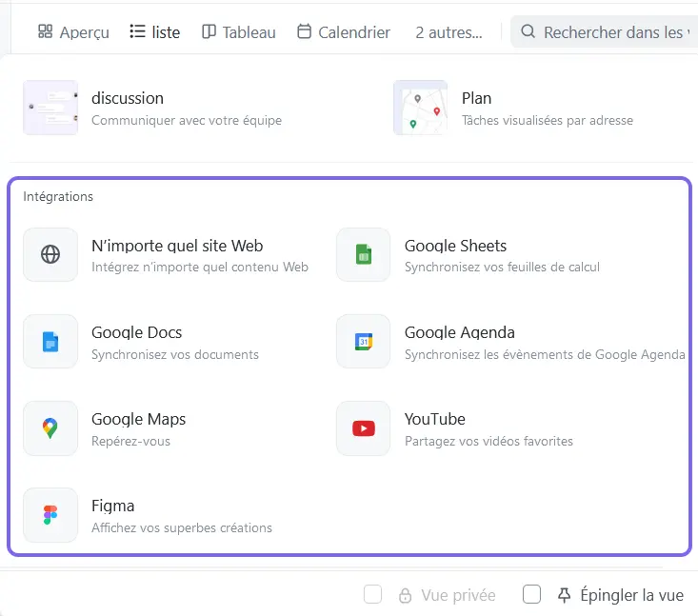Choose 'N'importe quel site Web' integration
698x616 pixels.
click(x=177, y=246)
